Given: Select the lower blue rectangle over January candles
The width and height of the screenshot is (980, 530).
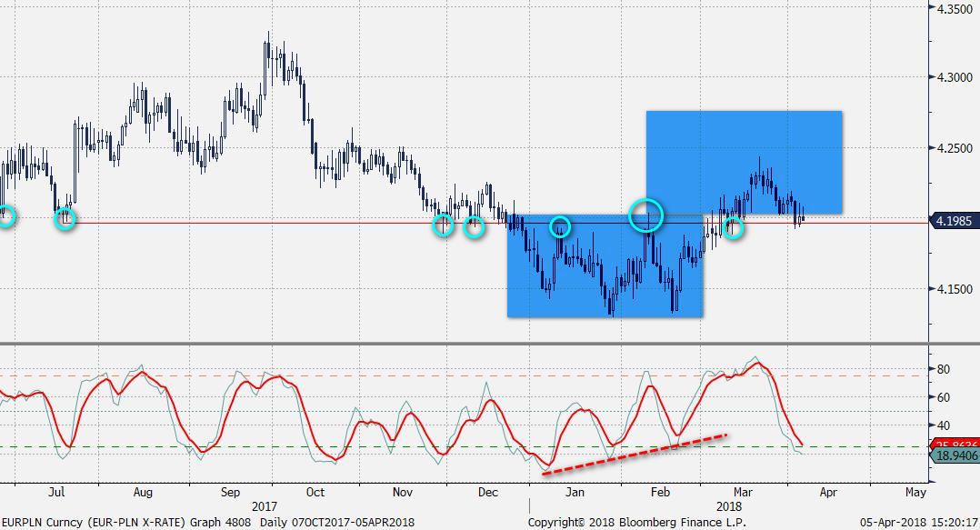Looking at the screenshot, I should (x=605, y=266).
